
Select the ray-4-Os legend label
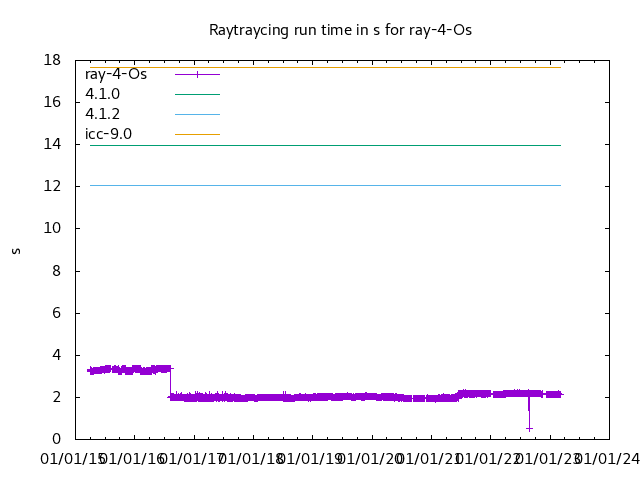coord(116,74)
